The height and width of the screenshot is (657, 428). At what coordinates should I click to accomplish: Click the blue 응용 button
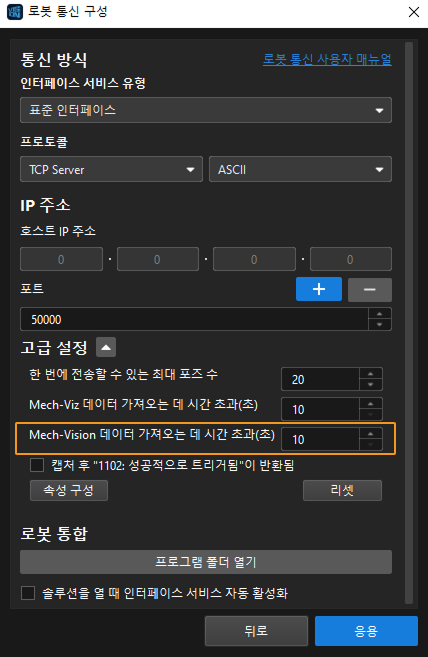[x=366, y=631]
